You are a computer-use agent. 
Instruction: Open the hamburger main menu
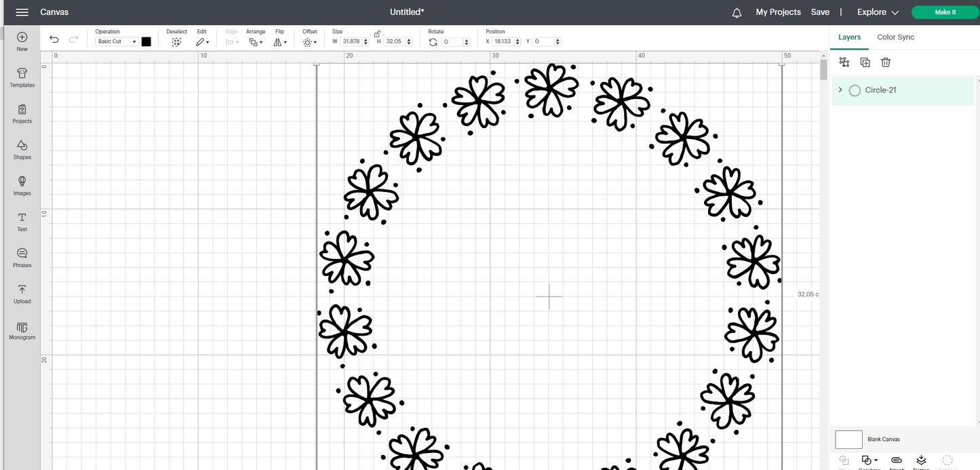pos(22,12)
